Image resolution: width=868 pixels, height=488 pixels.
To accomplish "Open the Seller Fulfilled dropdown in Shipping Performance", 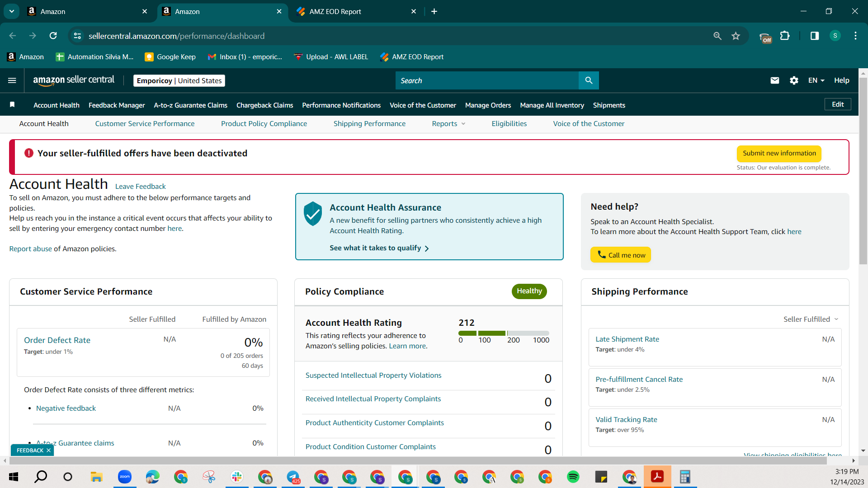I will (811, 319).
